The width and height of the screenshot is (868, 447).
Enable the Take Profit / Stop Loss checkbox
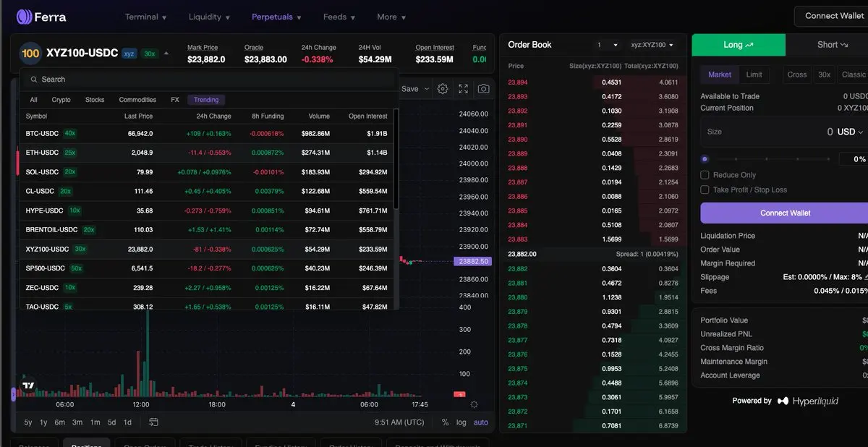tap(705, 190)
